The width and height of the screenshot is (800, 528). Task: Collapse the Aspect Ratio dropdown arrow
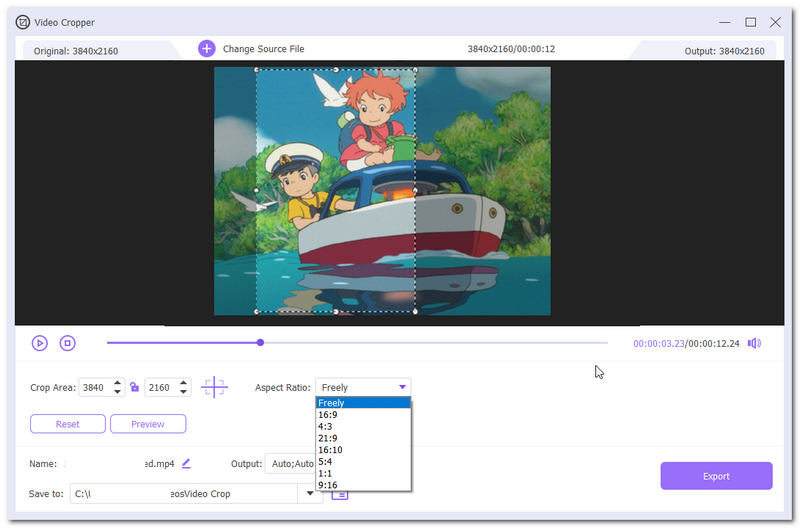tap(403, 387)
